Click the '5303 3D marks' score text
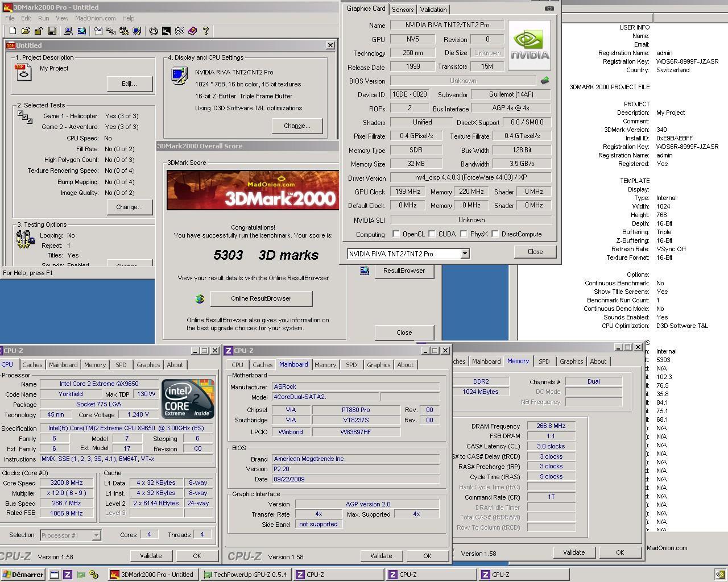This screenshot has height=582, width=728. 266,255
